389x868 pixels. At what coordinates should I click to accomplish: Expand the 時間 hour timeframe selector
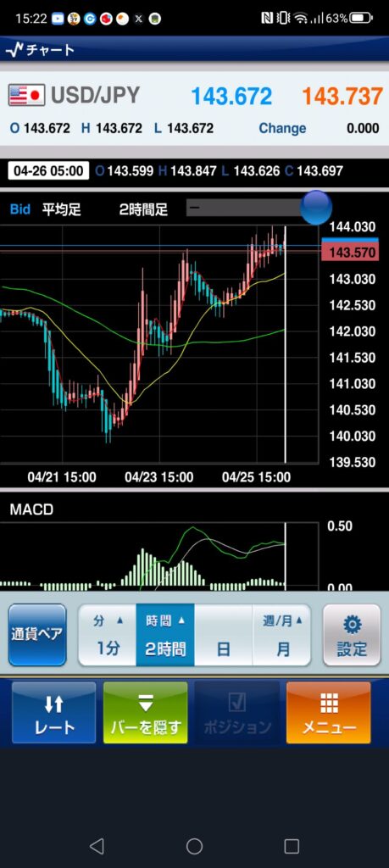click(x=165, y=634)
